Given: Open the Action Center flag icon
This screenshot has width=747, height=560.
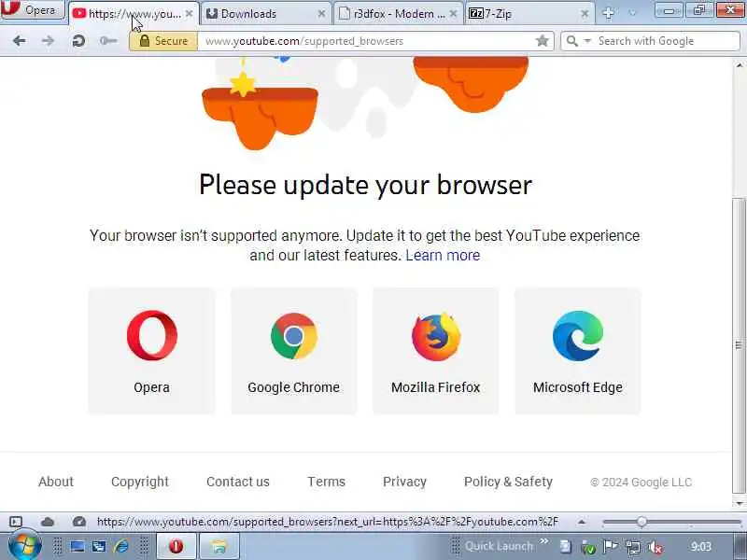Looking at the screenshot, I should 611,547.
